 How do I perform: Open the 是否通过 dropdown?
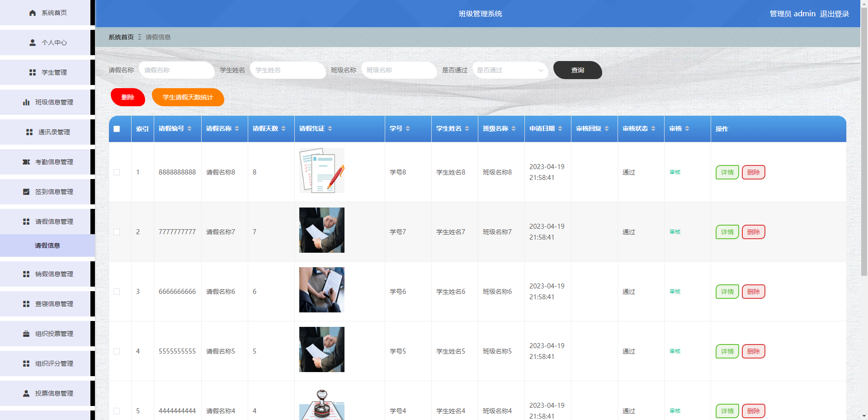click(510, 70)
